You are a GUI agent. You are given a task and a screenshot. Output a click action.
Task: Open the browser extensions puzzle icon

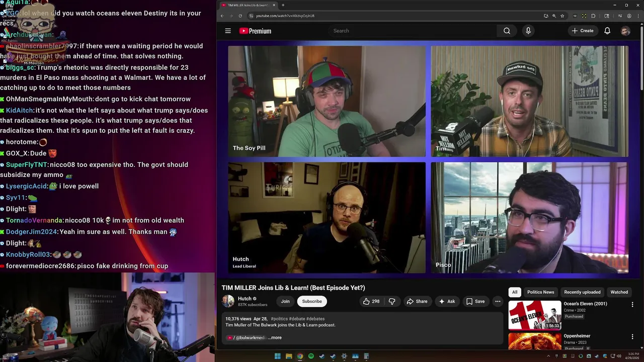(x=593, y=16)
